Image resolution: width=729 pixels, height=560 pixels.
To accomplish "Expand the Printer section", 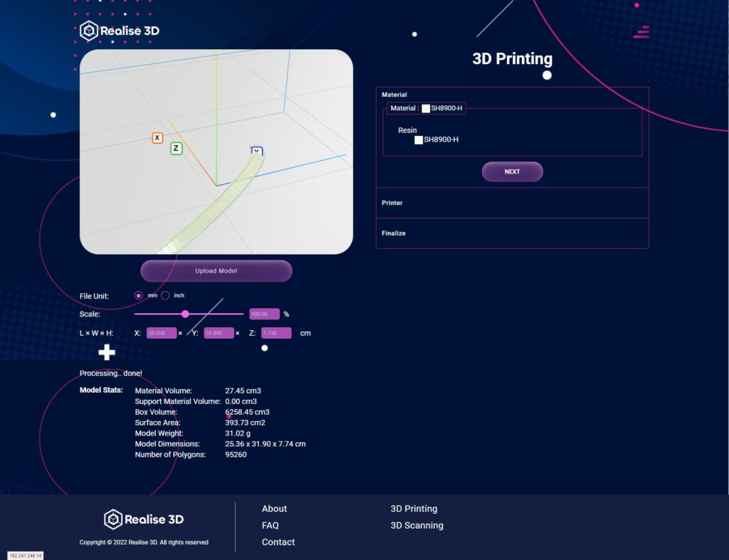I will [x=512, y=203].
